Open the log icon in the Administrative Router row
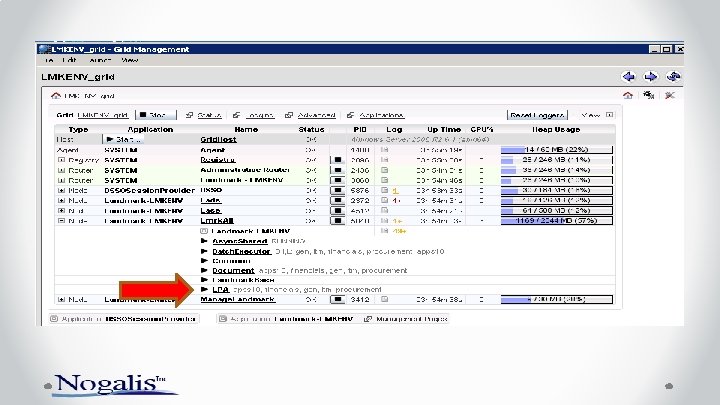720x405 pixels. coord(384,170)
